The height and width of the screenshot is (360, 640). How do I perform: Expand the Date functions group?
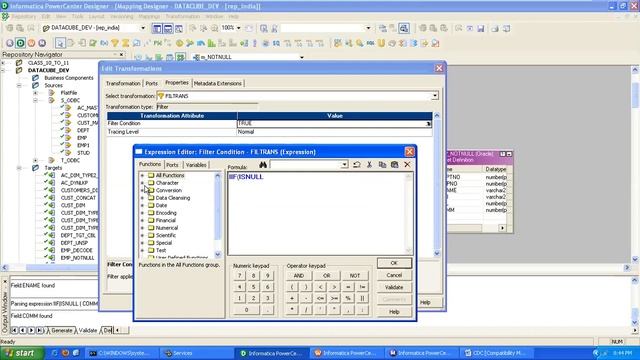click(x=142, y=205)
